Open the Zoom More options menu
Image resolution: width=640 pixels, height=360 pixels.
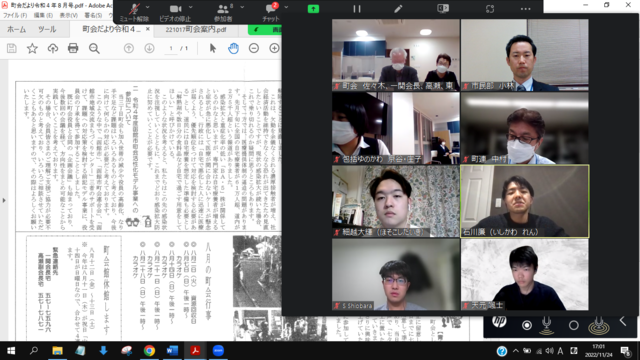coord(526,9)
